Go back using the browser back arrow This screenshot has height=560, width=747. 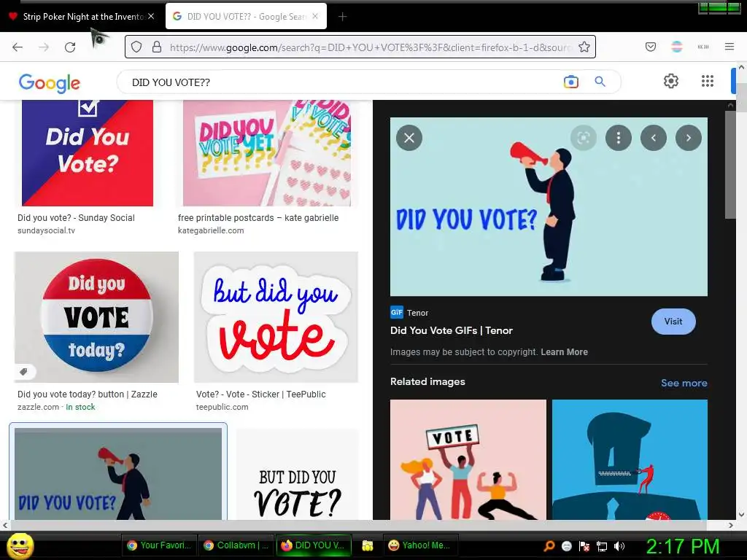18,47
